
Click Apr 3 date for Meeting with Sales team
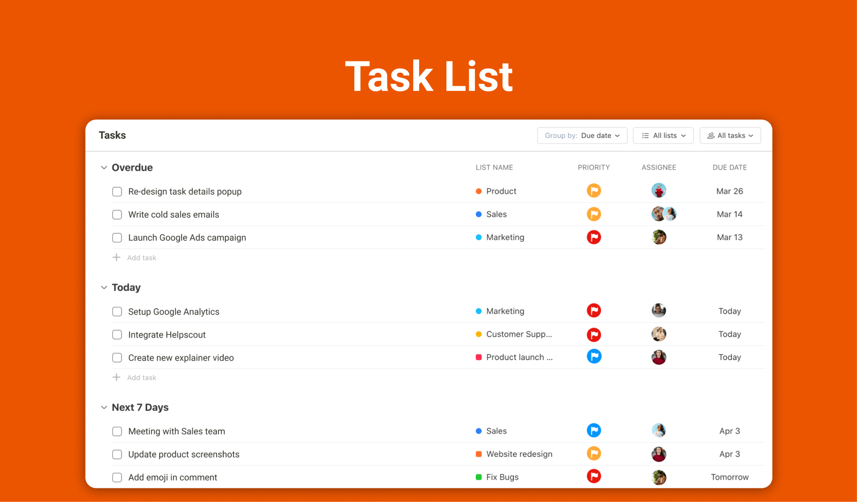tap(730, 431)
